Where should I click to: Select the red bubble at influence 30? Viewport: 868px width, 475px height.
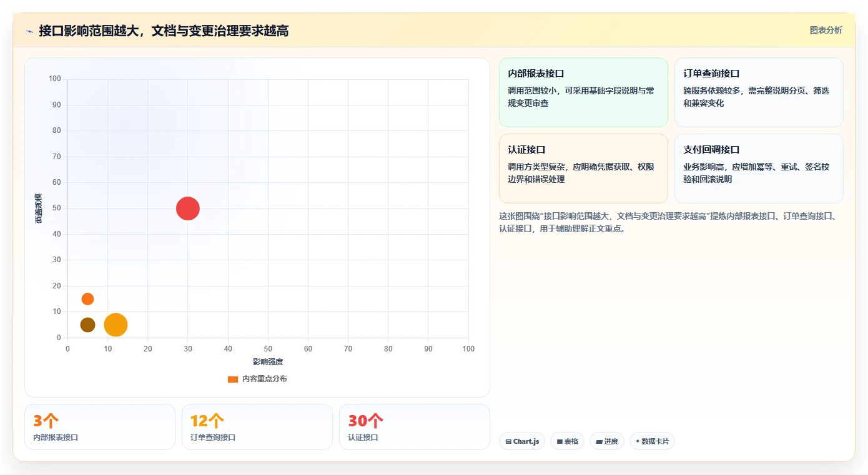point(188,208)
